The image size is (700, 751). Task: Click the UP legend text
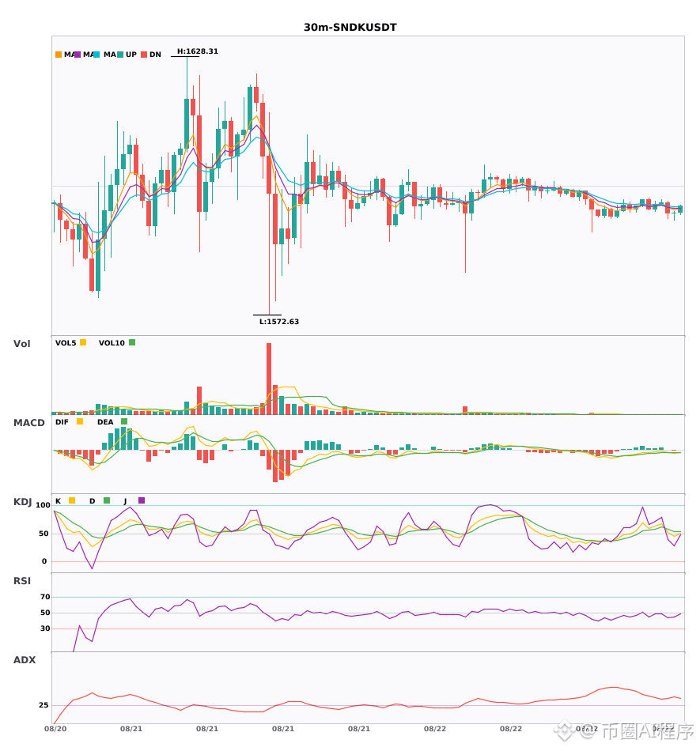[131, 55]
